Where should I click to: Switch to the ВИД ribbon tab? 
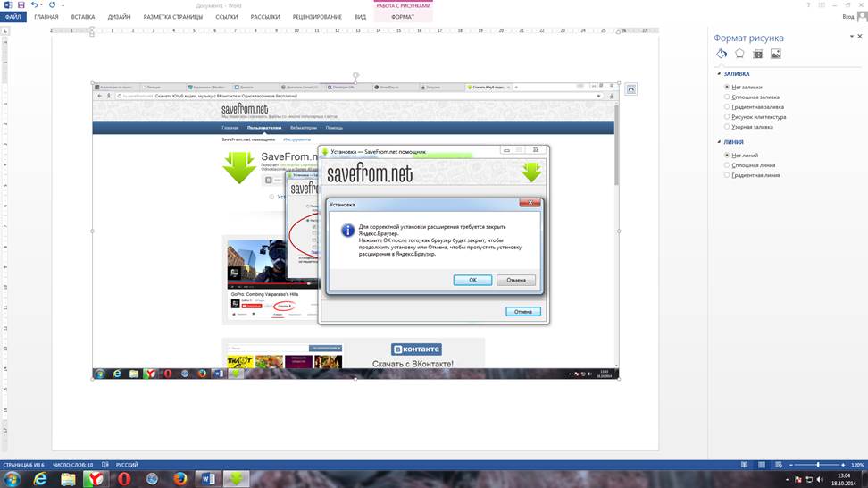click(x=361, y=17)
